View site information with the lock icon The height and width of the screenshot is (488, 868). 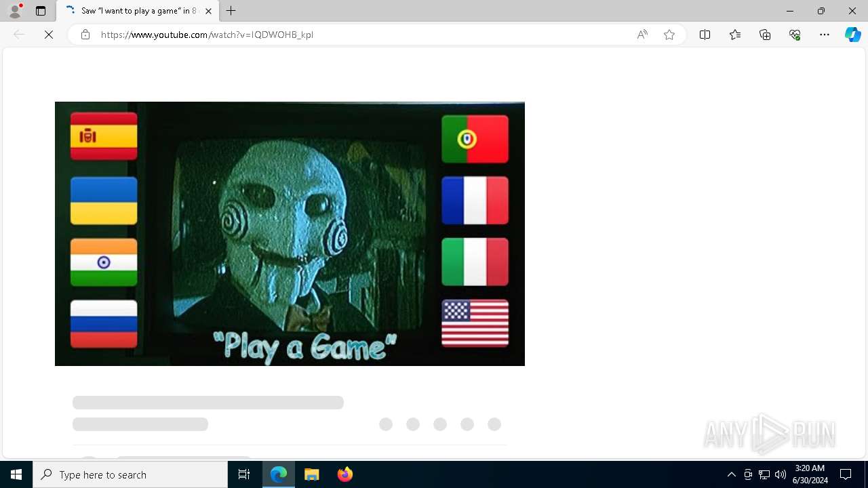pyautogui.click(x=85, y=35)
